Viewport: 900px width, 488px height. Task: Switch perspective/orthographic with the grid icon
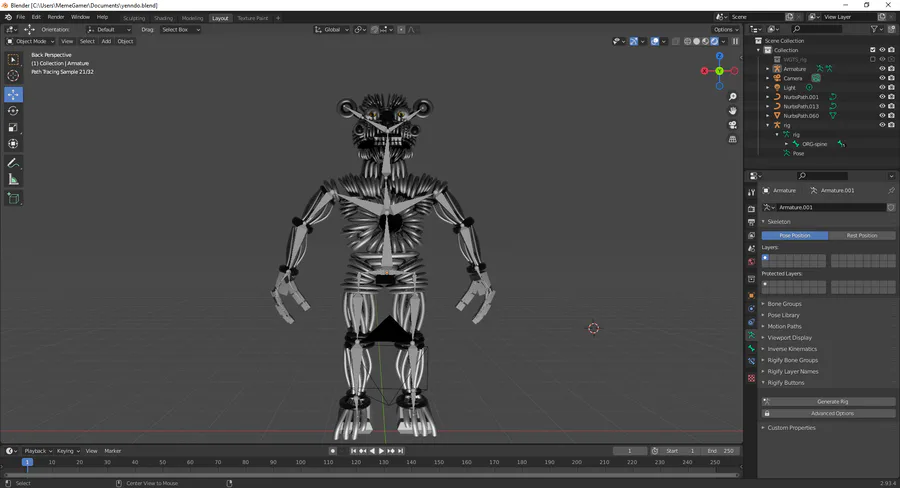coord(732,139)
